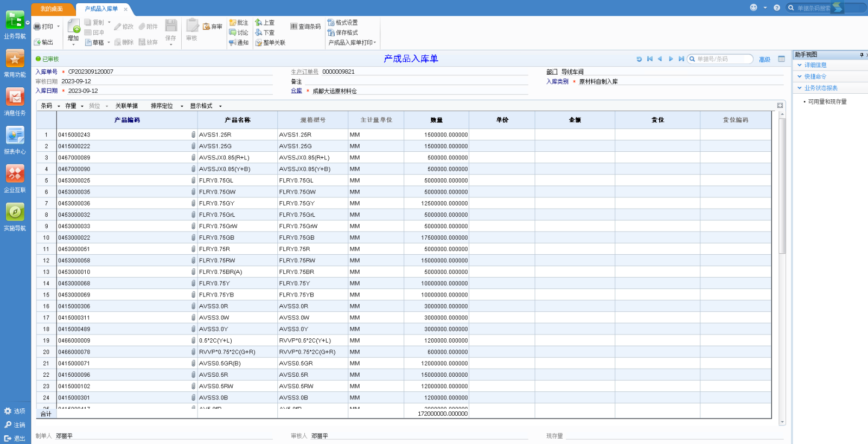Go to the next record
The width and height of the screenshot is (868, 444).
(671, 59)
